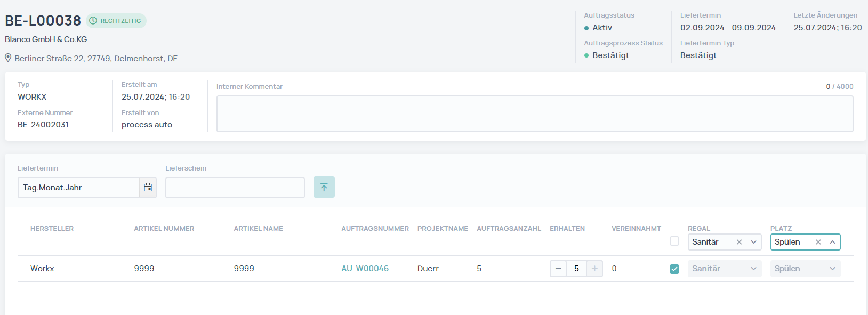Click the clock icon in Rechtzeitig badge

[93, 21]
